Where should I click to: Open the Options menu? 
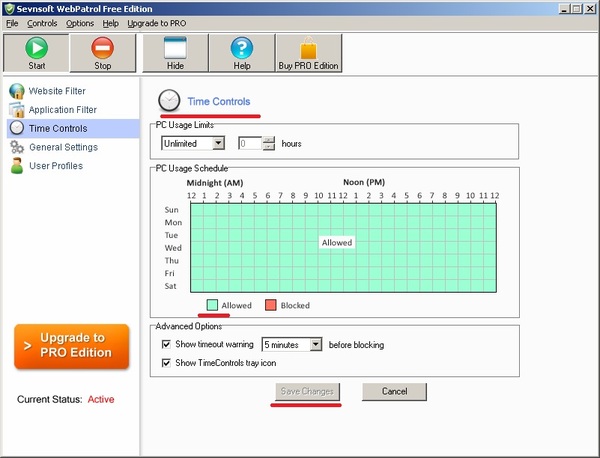coord(80,23)
